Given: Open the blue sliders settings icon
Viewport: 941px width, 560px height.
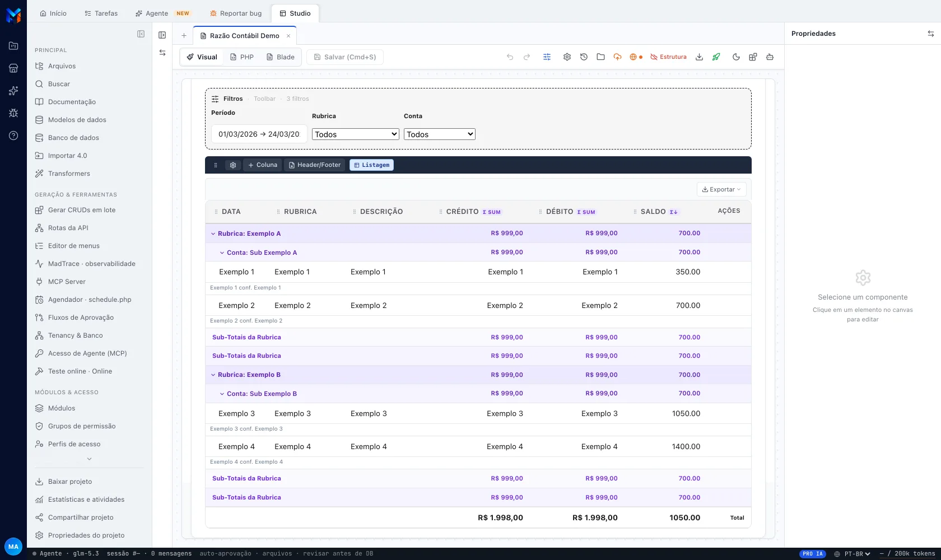Looking at the screenshot, I should [x=547, y=57].
